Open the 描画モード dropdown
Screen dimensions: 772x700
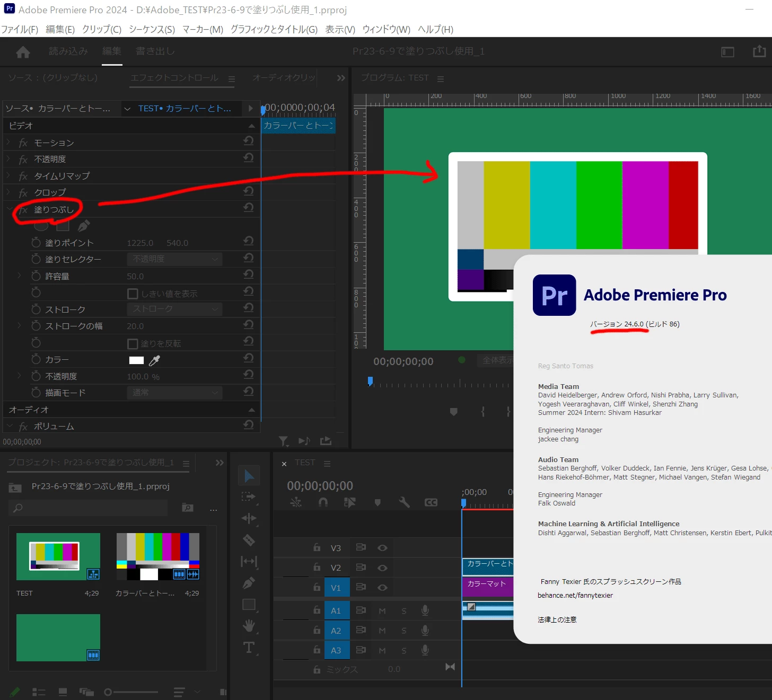pyautogui.click(x=174, y=393)
